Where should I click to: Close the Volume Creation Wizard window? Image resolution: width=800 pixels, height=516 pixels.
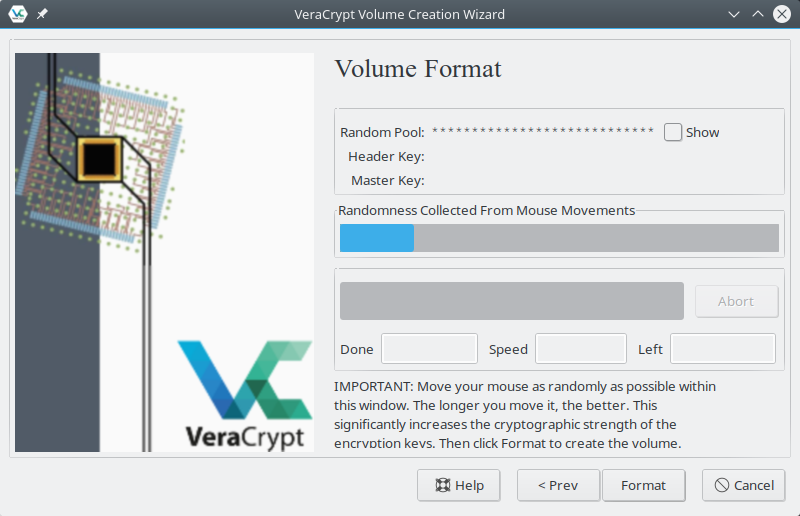coord(782,14)
